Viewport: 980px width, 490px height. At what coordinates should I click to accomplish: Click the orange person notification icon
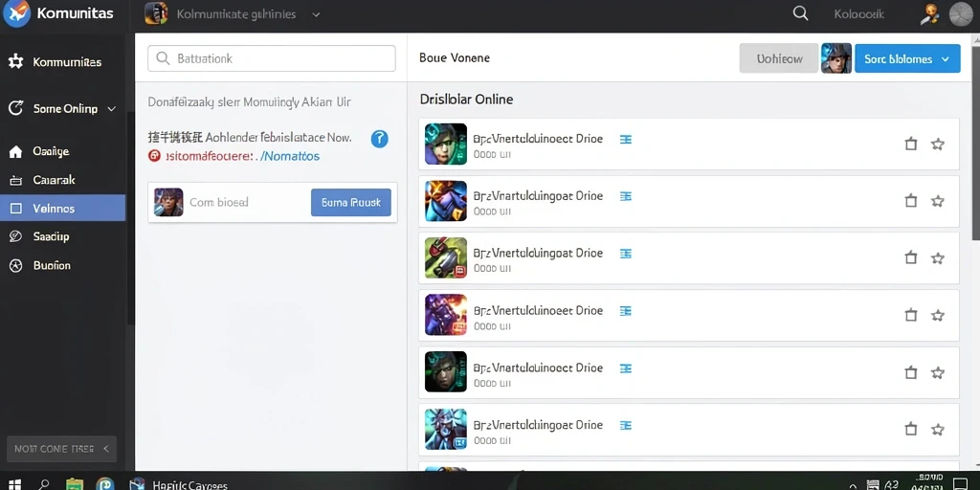point(929,13)
